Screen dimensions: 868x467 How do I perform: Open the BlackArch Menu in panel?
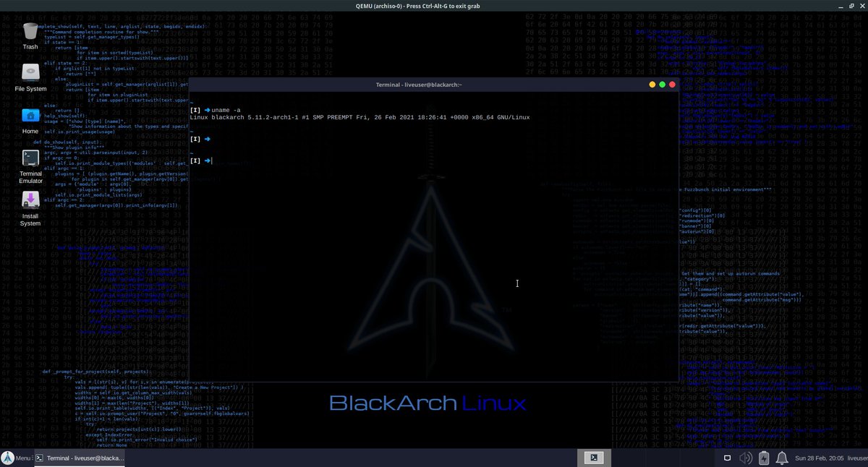pos(16,458)
